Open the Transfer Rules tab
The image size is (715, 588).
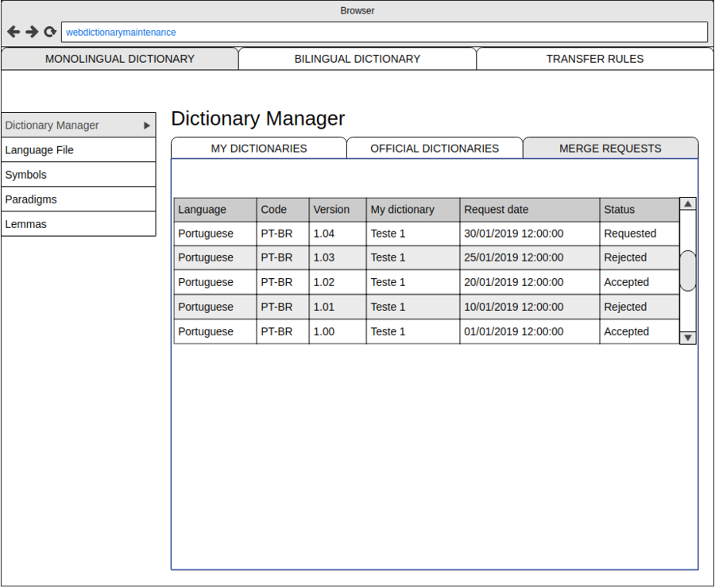tap(595, 59)
